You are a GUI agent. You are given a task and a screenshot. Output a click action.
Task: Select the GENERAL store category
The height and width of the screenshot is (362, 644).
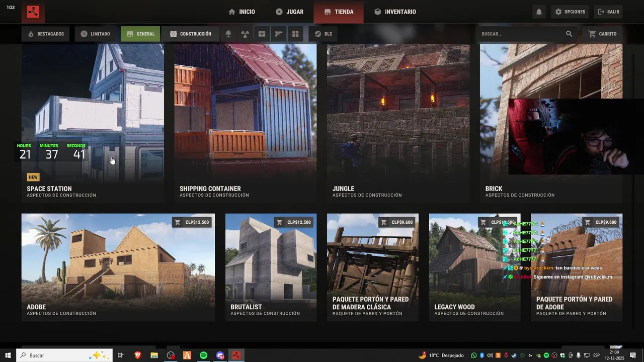[140, 34]
